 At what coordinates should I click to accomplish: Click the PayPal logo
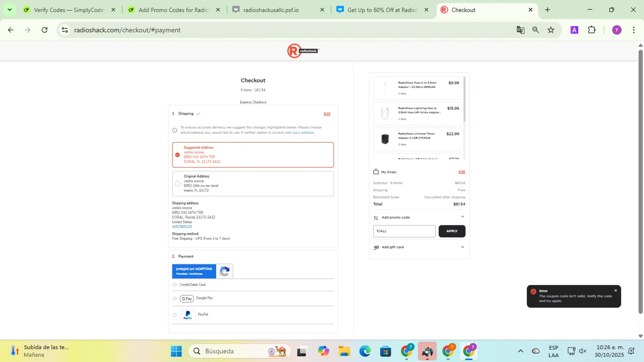[188, 315]
